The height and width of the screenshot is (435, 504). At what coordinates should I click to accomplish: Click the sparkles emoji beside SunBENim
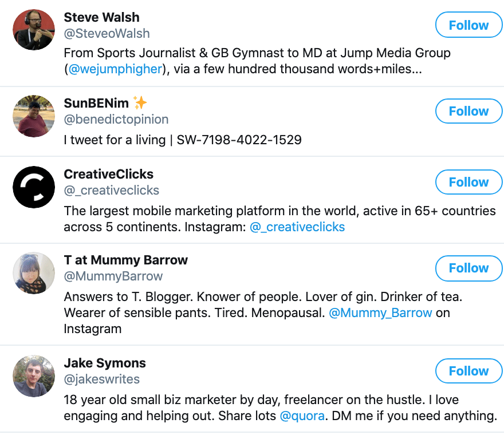(140, 103)
